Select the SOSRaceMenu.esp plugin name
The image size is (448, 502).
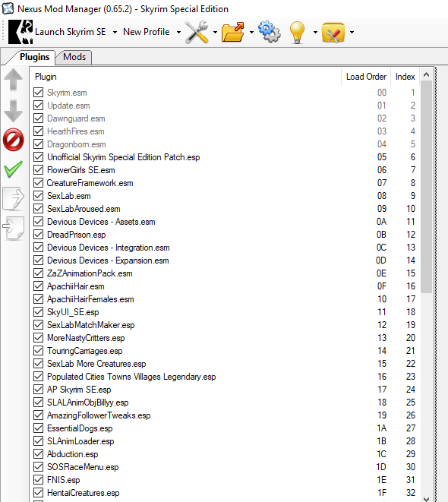point(83,467)
